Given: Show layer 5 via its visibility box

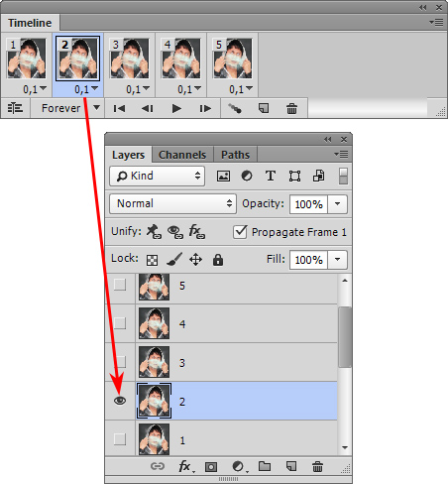Looking at the screenshot, I should (120, 285).
